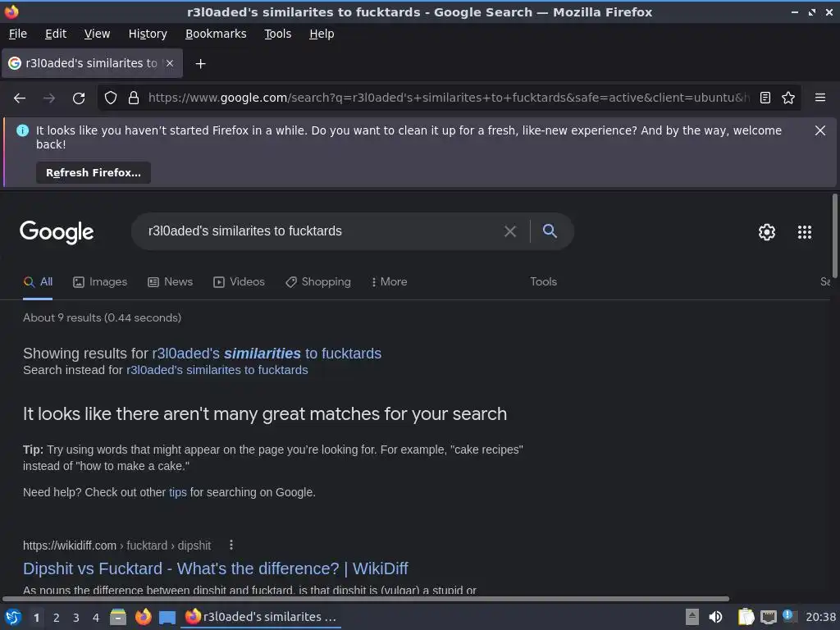Open the Help menu
The width and height of the screenshot is (840, 630).
[322, 34]
